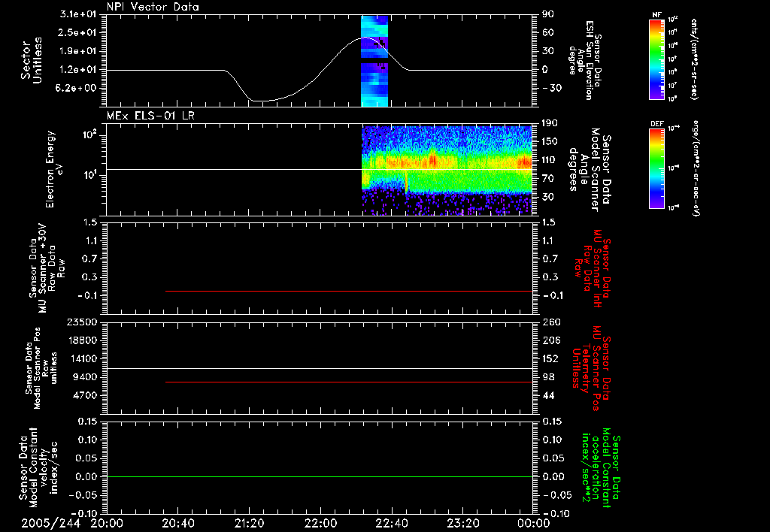Screen dimensions: 770x532
Task: Select the NPI sector spectrogram strip
Action: [x=374, y=61]
